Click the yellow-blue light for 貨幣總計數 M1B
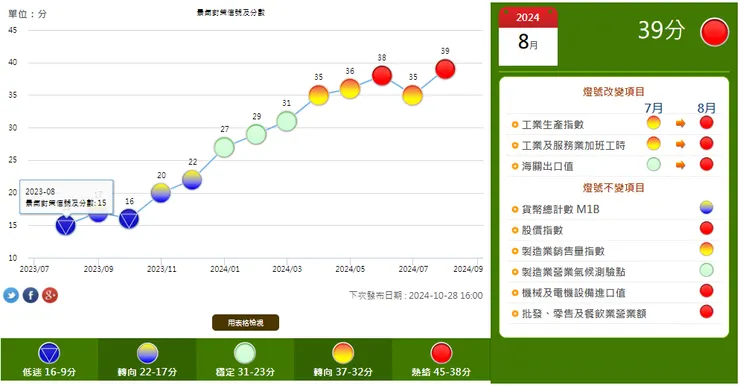Screen dimensions: 740x386 pyautogui.click(x=706, y=208)
